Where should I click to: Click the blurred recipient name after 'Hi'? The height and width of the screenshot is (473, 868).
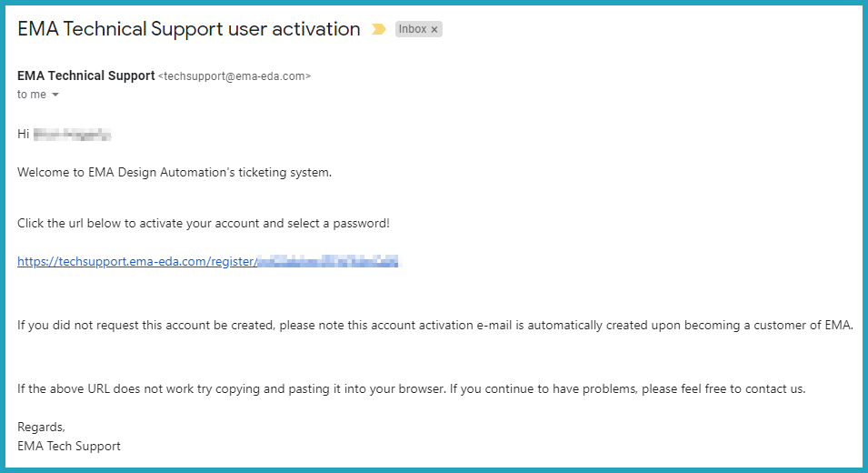coord(72,135)
